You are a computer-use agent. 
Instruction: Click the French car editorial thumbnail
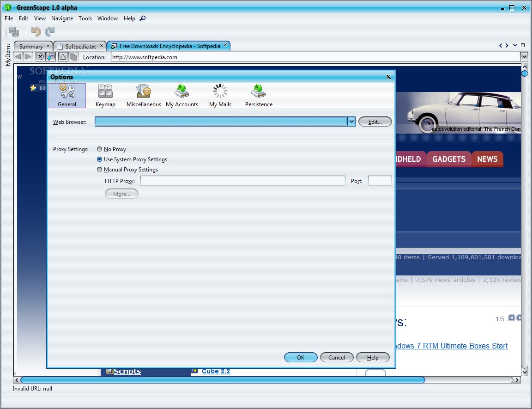459,113
